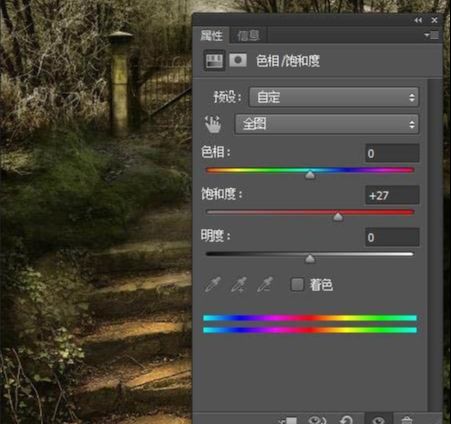Viewport: 451px width, 424px height.
Task: Enable the 着色 colorize checkbox
Action: (x=297, y=285)
